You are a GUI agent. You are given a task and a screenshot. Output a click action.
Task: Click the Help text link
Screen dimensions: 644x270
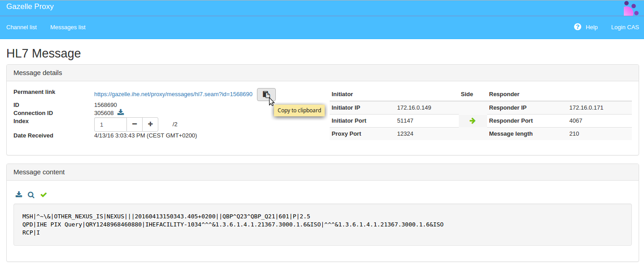click(x=592, y=27)
